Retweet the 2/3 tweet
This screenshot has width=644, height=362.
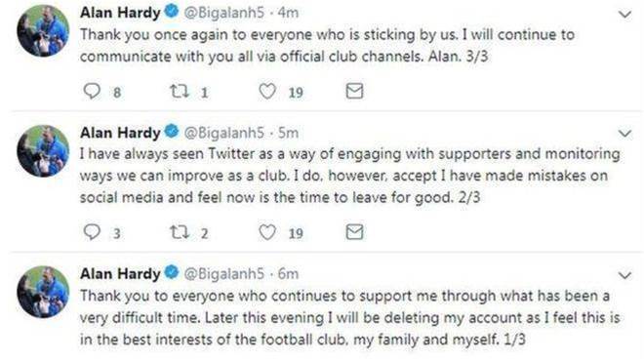pos(180,232)
